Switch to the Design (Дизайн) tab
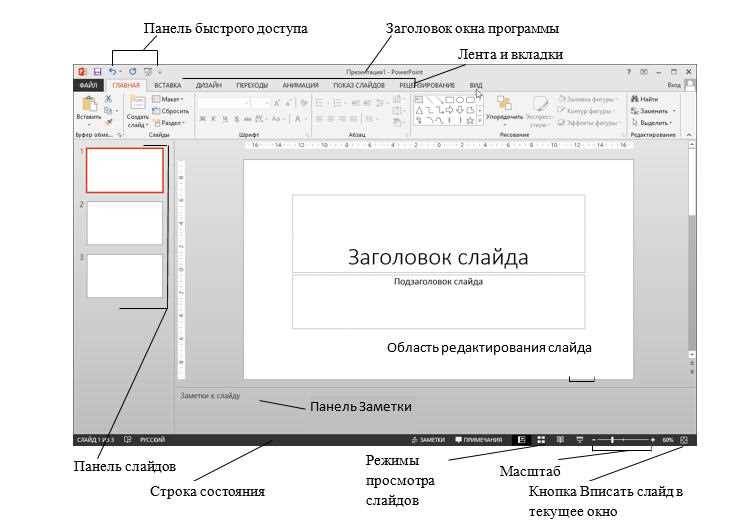 coord(208,86)
